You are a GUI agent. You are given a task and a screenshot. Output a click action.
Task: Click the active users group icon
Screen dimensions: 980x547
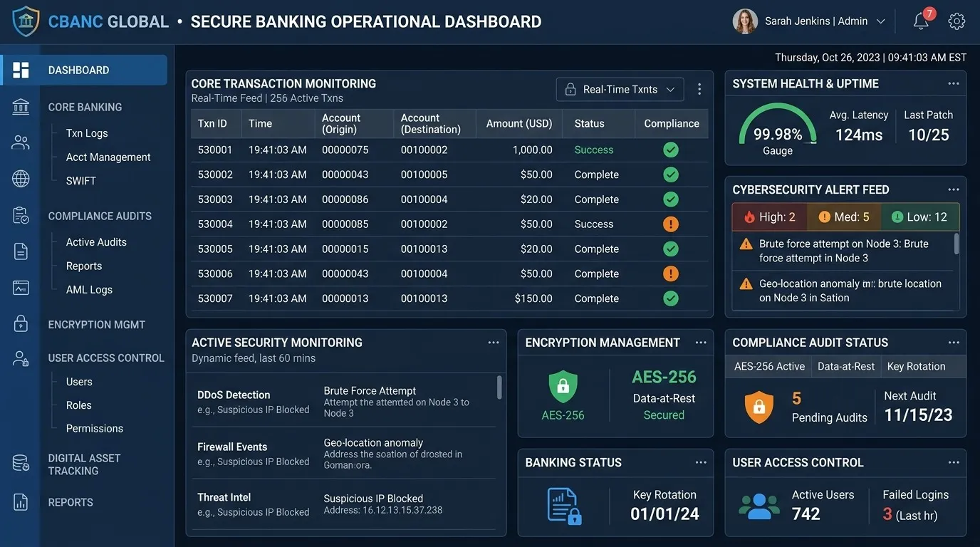759,506
